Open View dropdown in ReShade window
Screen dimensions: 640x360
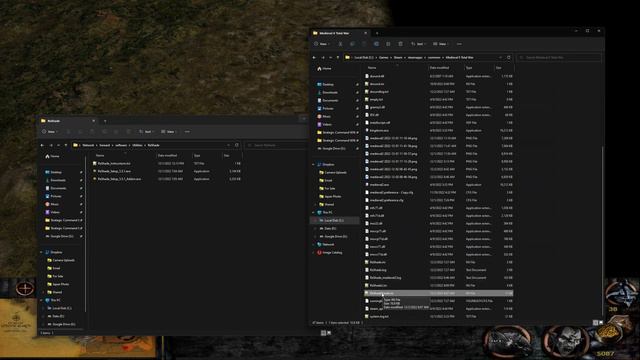pyautogui.click(x=169, y=131)
